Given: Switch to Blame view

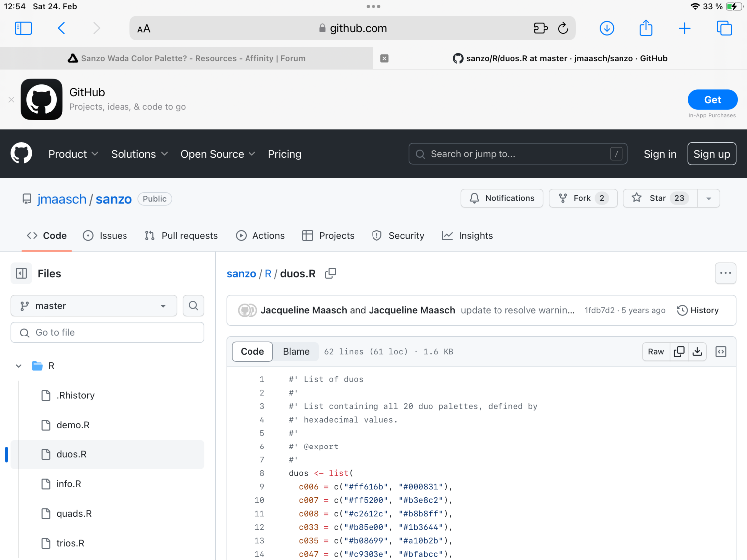Looking at the screenshot, I should [x=296, y=352].
